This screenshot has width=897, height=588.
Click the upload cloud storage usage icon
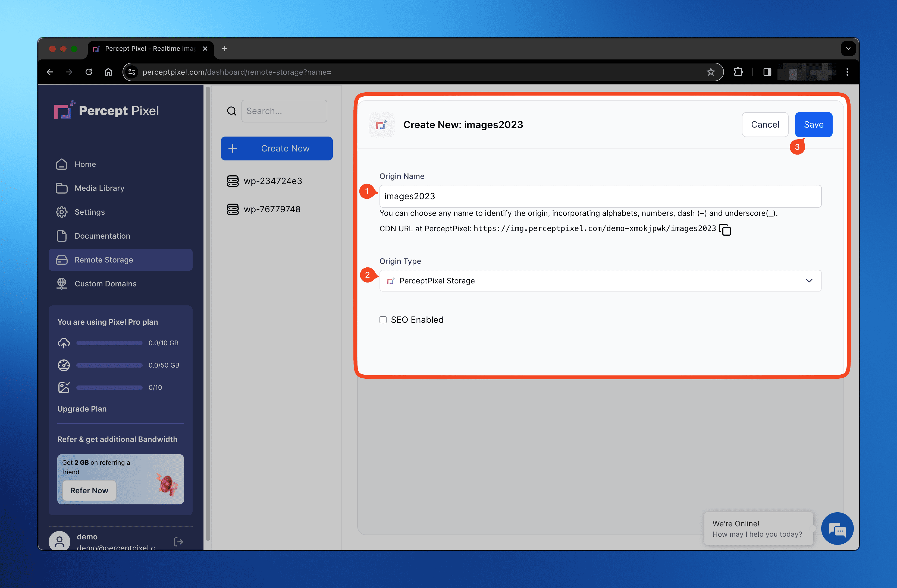[64, 343]
